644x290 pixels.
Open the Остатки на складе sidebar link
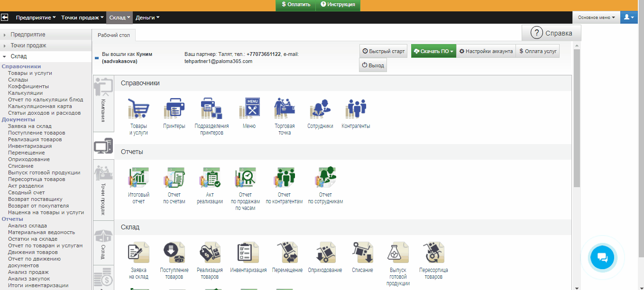pos(33,239)
